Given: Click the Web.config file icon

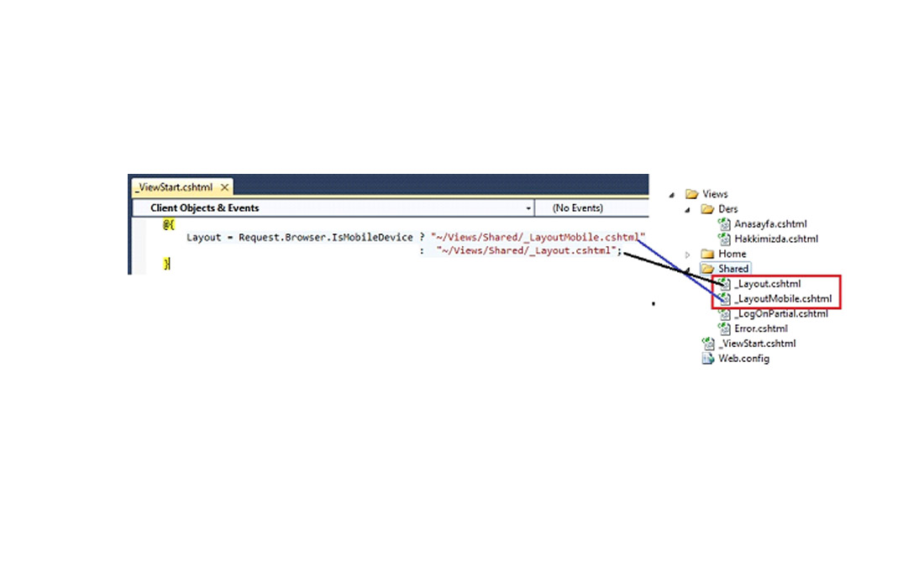Looking at the screenshot, I should click(708, 359).
